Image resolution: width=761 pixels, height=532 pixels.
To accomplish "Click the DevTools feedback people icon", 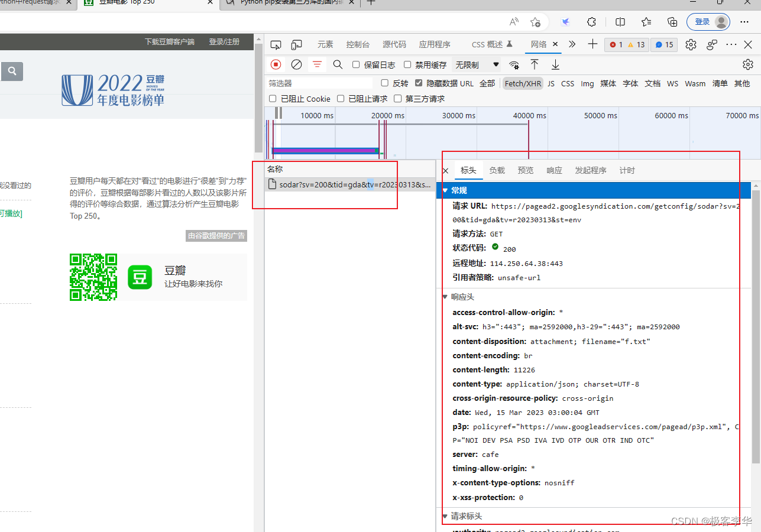I will (x=712, y=44).
